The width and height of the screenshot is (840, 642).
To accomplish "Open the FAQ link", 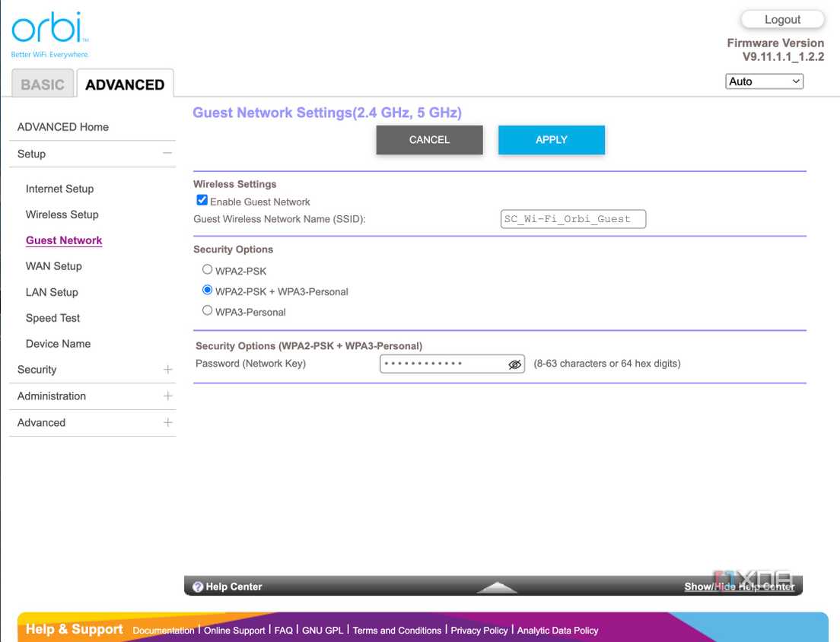I will (283, 631).
